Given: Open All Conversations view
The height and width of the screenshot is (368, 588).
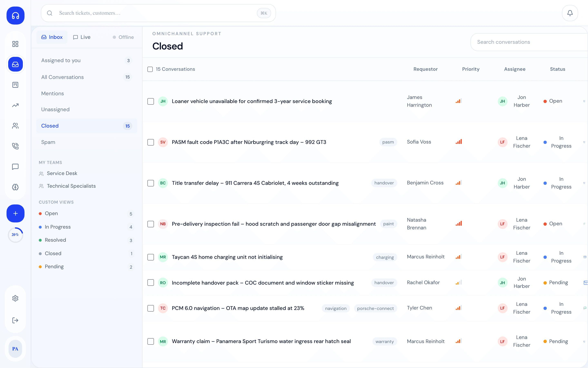Looking at the screenshot, I should (87, 77).
